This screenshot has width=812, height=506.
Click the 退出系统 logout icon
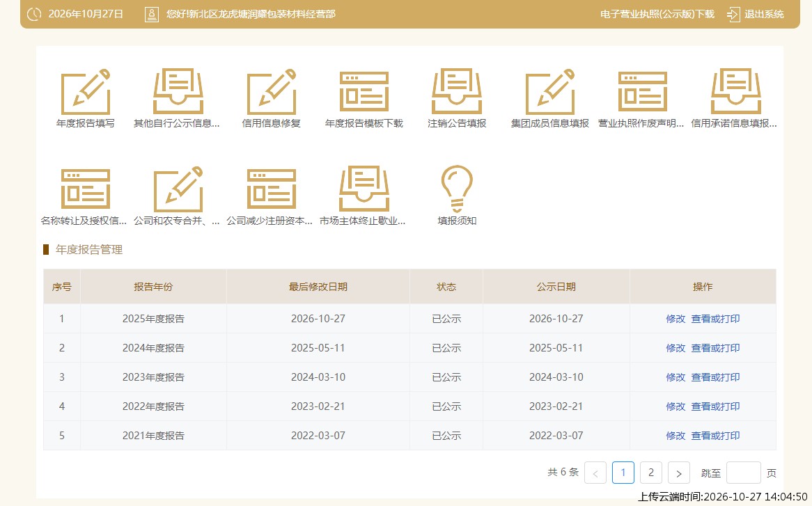pos(733,14)
